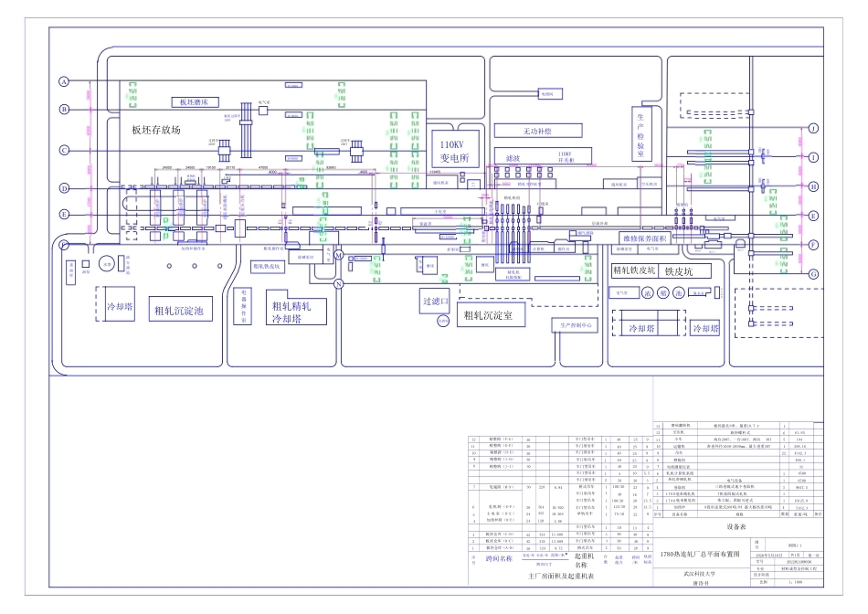
Task: Click the axis marker circle A
Action: pos(64,82)
